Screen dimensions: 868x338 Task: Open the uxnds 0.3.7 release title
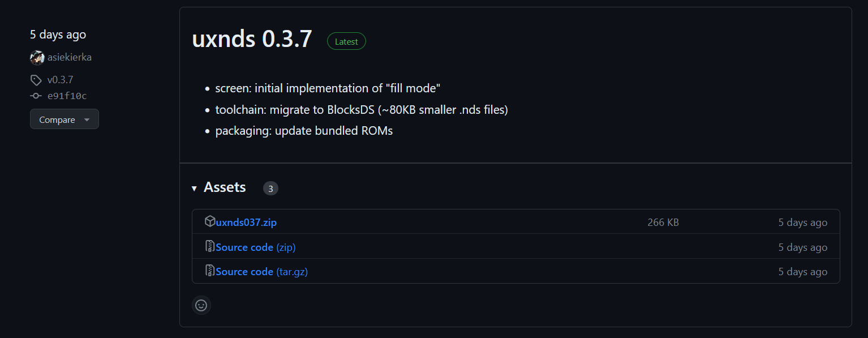252,39
